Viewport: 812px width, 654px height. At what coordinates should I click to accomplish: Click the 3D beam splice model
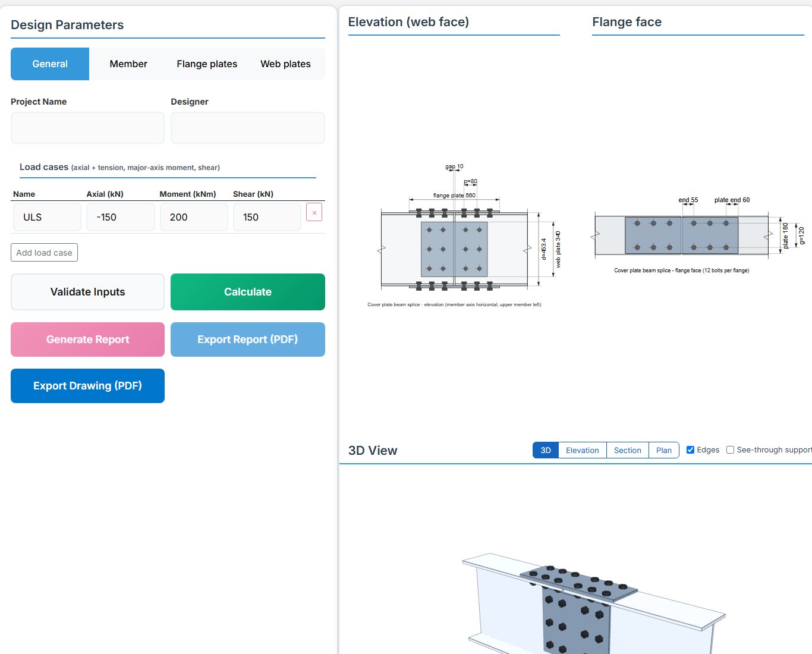coord(593,603)
